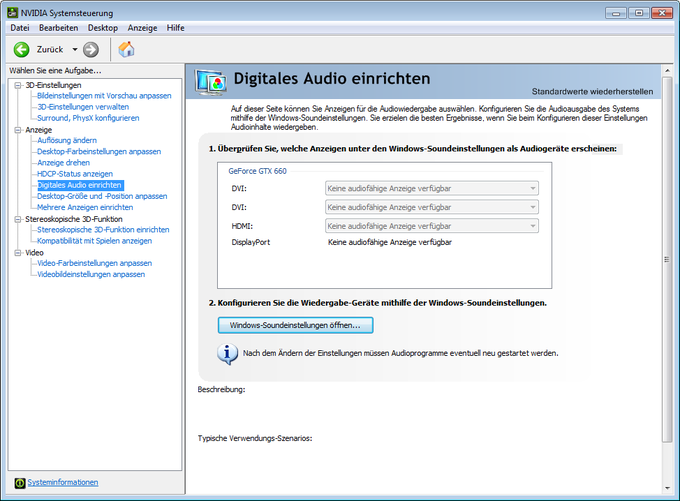Click the Digitales Audio einrichten page heading
Viewport: 680px width, 501px height.
tap(332, 79)
